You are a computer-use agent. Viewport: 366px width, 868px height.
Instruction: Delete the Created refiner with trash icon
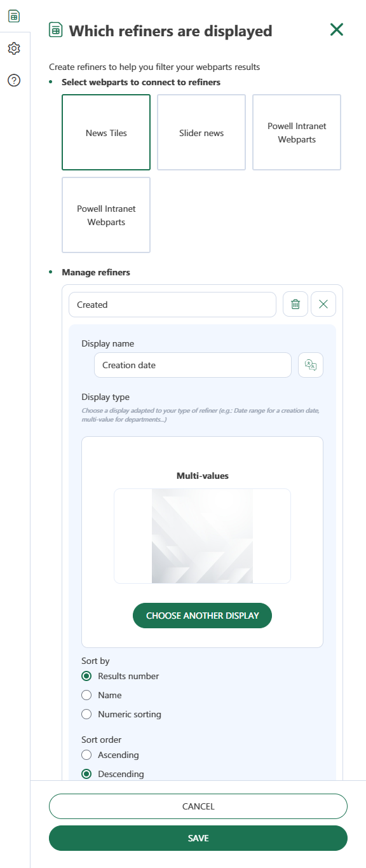(295, 304)
